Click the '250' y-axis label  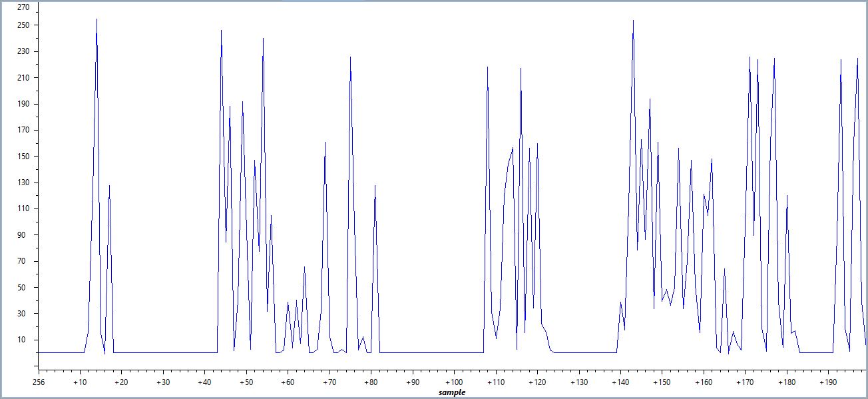point(23,25)
